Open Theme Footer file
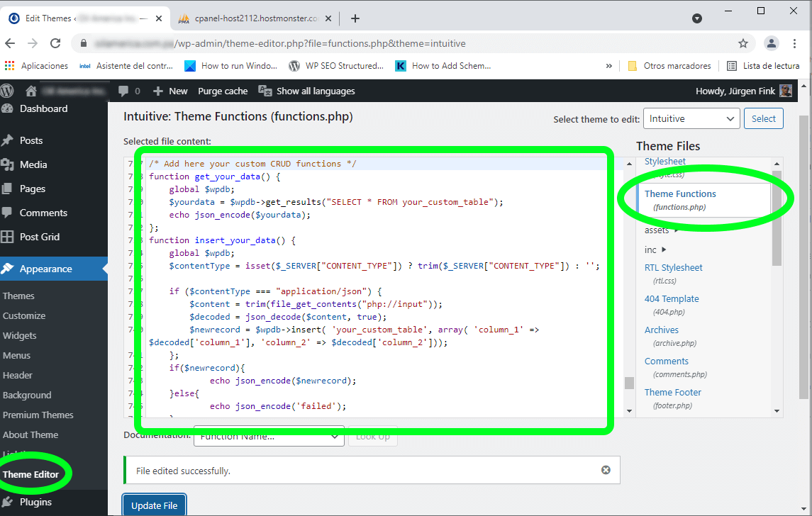812x516 pixels. [x=673, y=392]
